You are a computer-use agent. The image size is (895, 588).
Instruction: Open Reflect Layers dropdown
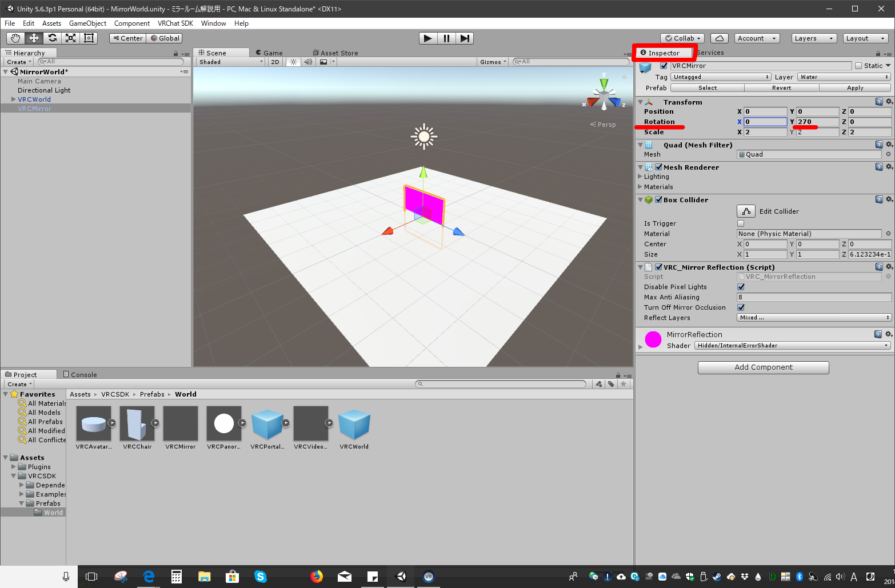(x=814, y=318)
